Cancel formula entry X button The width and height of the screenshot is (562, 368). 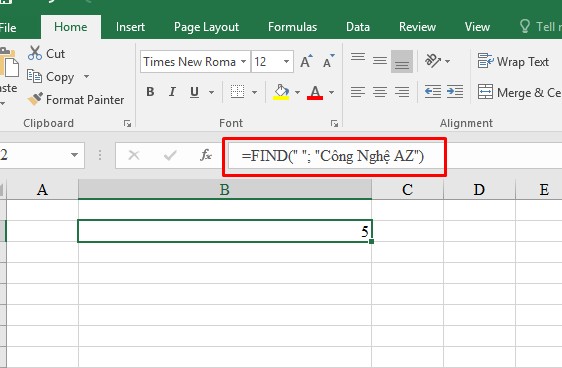(134, 155)
